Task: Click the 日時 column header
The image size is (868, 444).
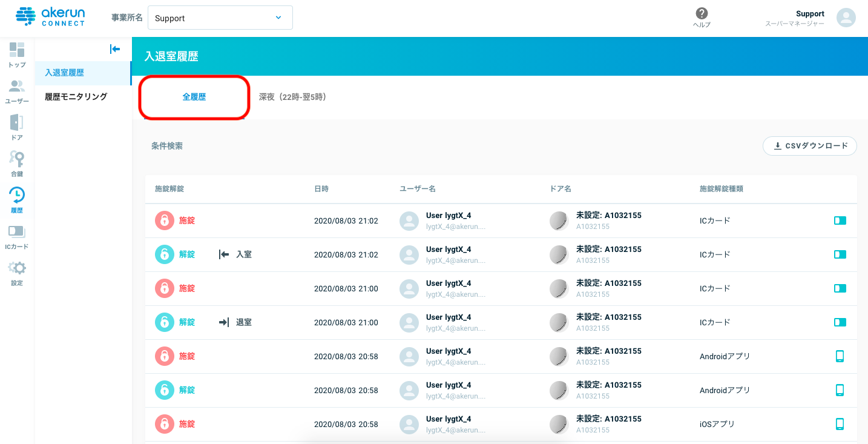Action: pyautogui.click(x=321, y=189)
